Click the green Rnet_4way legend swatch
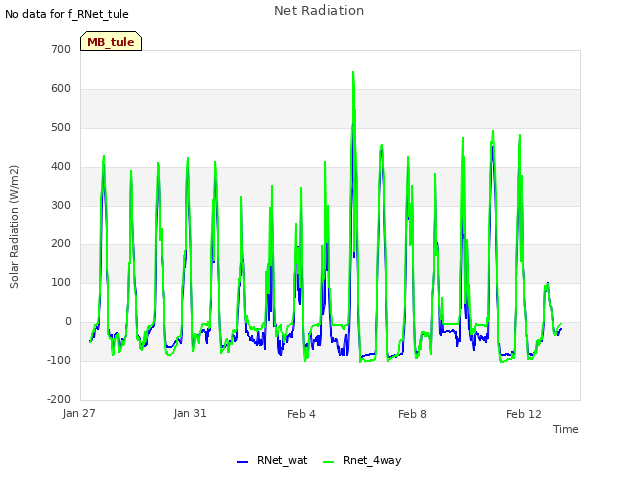The image size is (640, 480). tap(328, 462)
